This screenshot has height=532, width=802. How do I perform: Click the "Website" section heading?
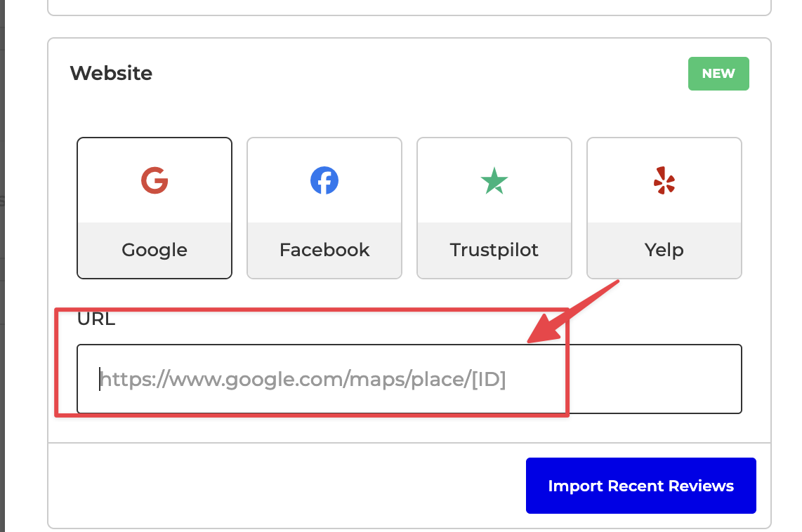pyautogui.click(x=111, y=73)
